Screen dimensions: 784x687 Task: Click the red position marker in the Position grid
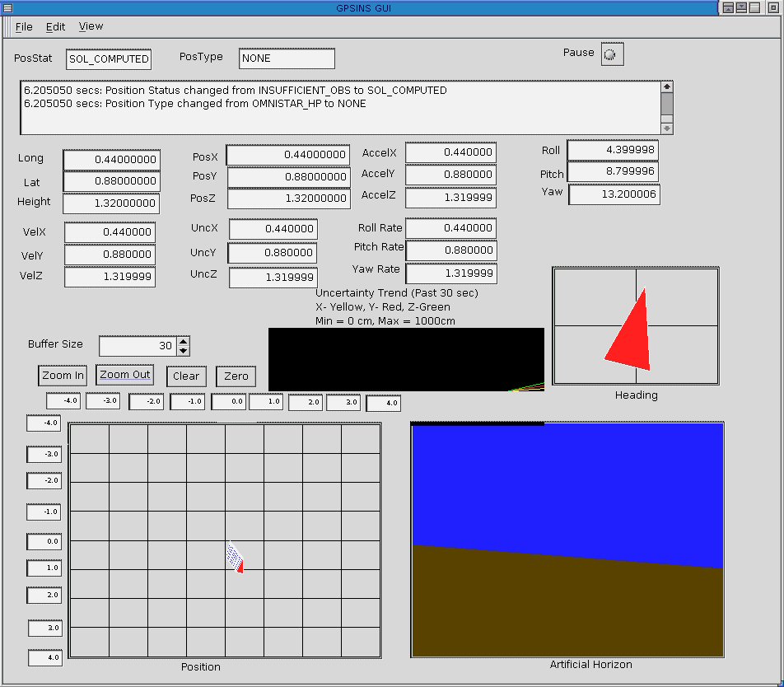pyautogui.click(x=240, y=567)
